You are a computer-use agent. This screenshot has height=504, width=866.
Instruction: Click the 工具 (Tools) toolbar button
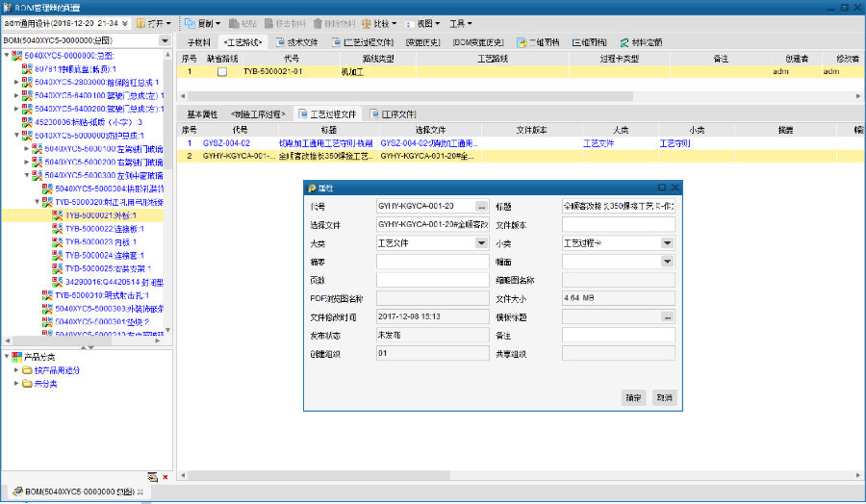coord(461,22)
